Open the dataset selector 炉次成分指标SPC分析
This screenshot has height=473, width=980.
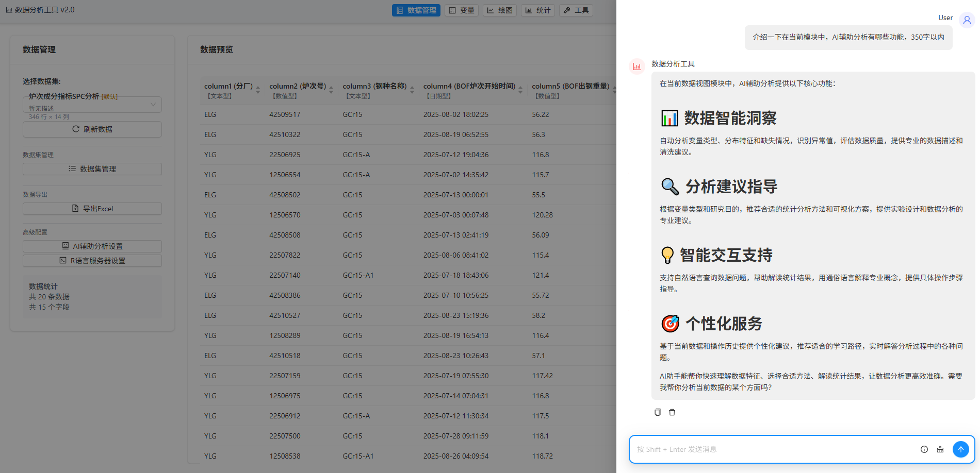tap(92, 105)
